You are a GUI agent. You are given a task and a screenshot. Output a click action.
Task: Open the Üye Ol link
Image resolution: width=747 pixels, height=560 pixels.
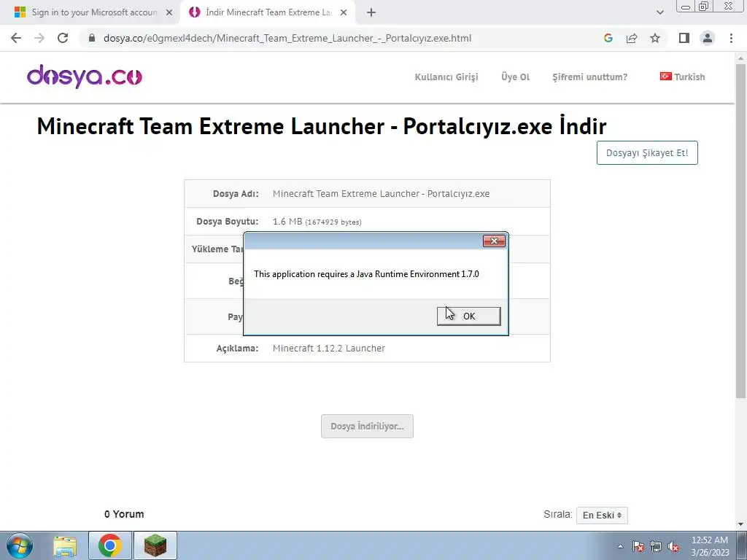[515, 77]
